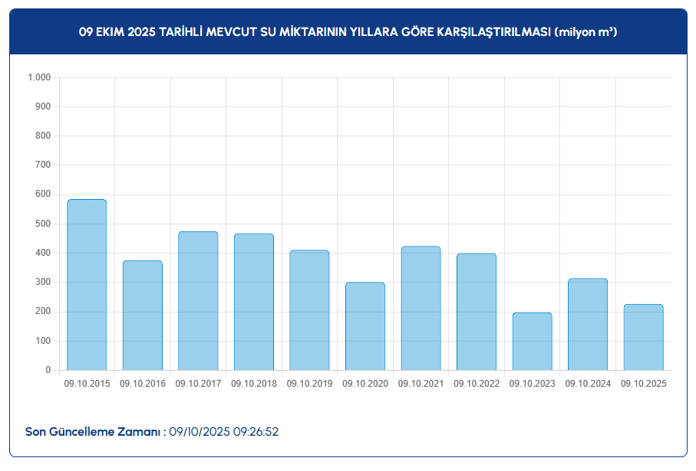Select the 09.10.2016 bar

142,315
